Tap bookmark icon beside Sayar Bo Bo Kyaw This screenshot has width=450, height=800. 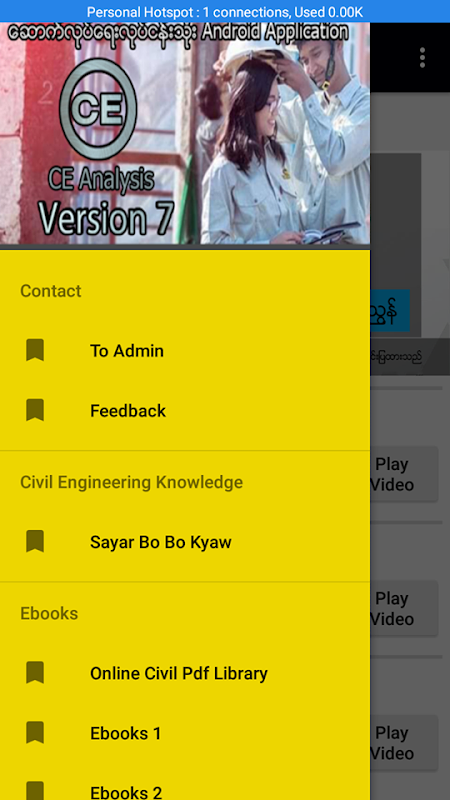35,541
